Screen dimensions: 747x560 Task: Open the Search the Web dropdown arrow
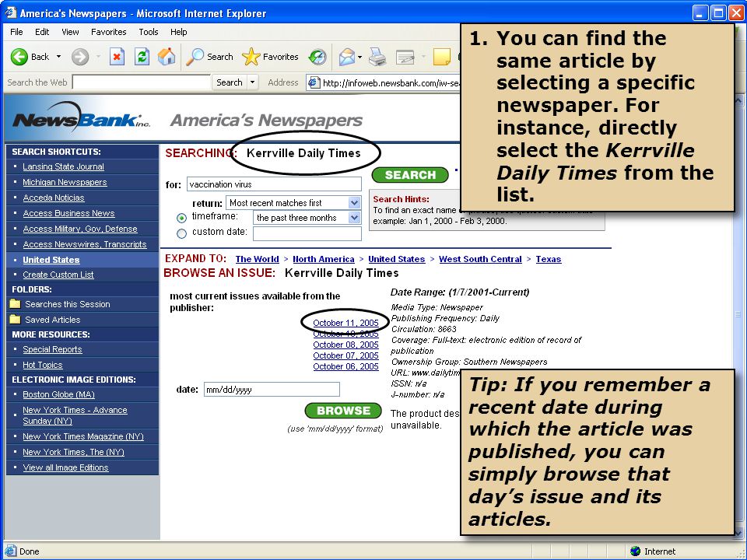click(x=252, y=82)
